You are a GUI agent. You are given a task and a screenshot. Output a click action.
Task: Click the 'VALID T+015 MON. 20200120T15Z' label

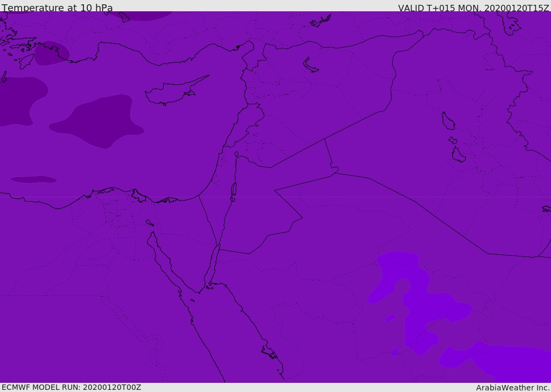pos(474,8)
